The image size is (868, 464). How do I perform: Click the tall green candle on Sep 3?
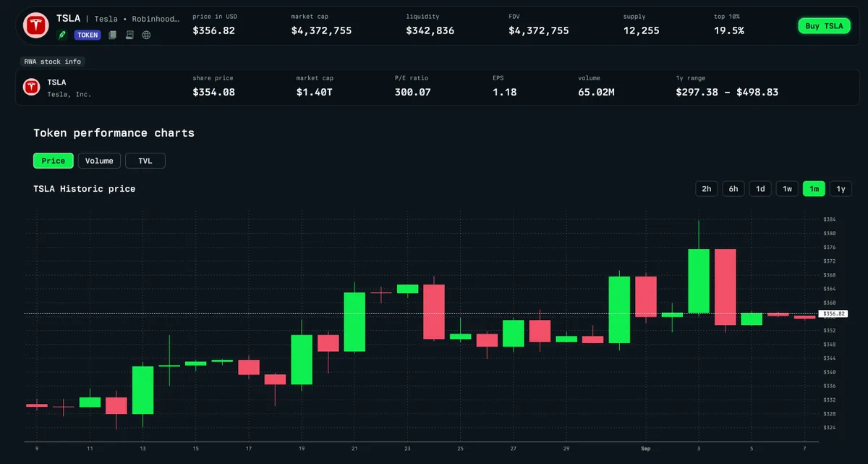(699, 281)
